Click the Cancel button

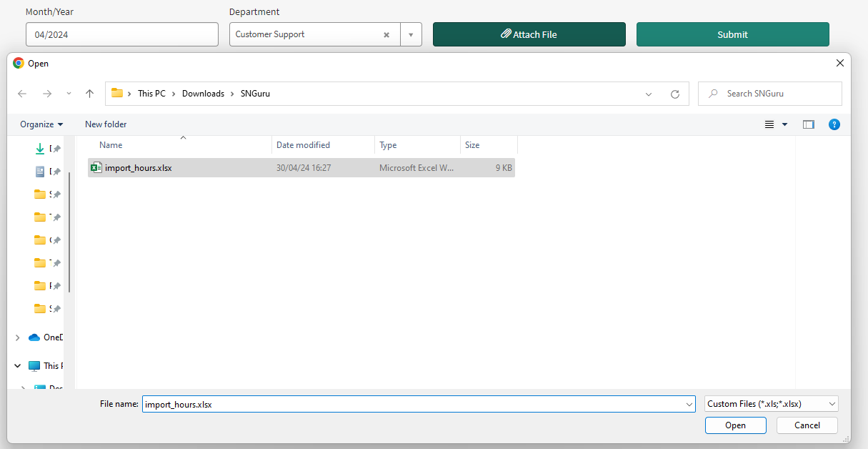click(x=807, y=425)
